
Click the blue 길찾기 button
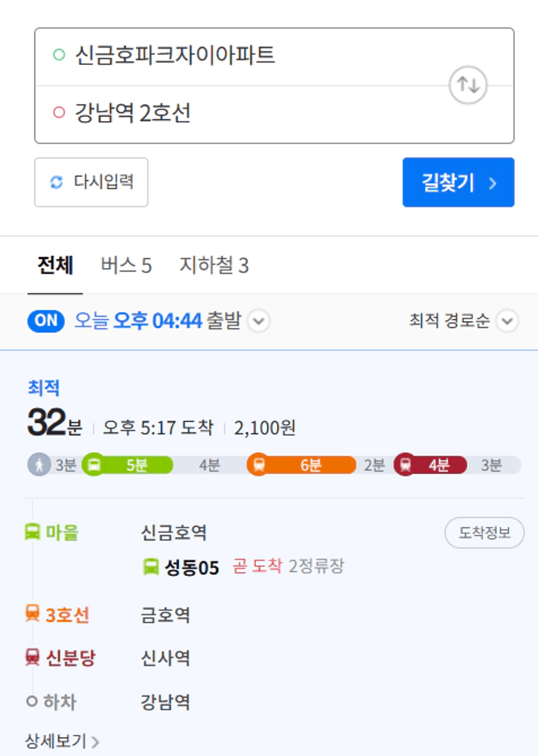[x=459, y=182]
